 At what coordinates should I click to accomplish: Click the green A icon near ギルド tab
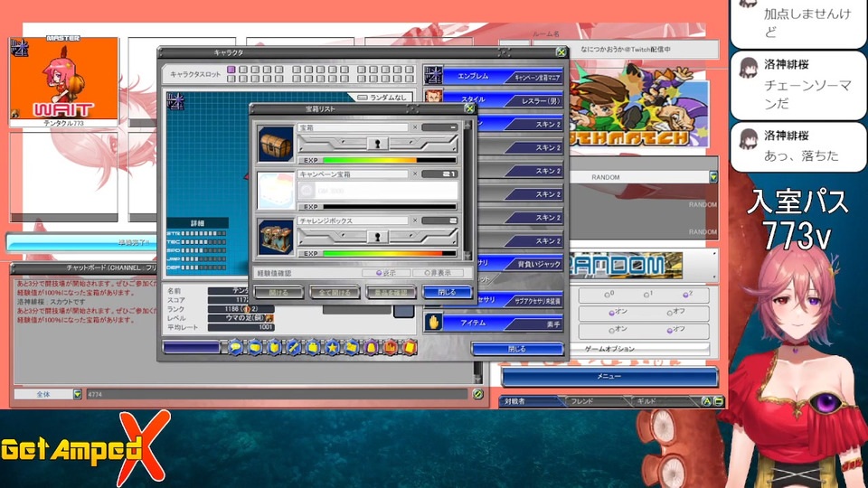(x=706, y=401)
